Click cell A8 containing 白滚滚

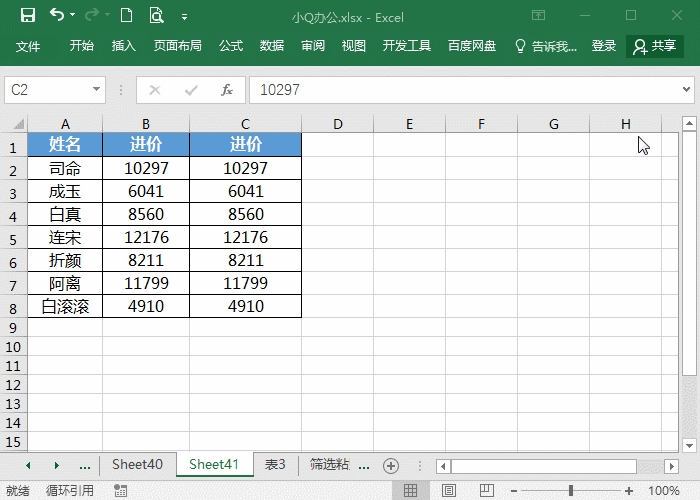[x=65, y=306]
